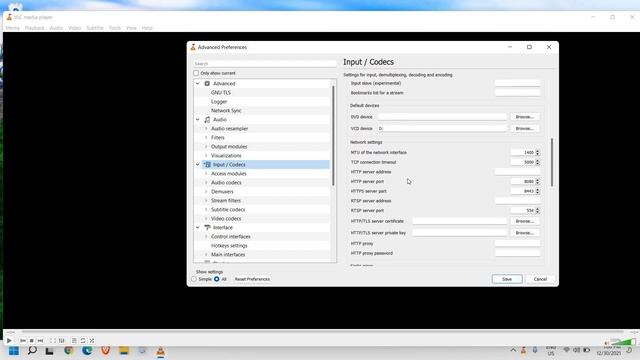Expand the Control interfaces arrow
Image resolution: width=640 pixels, height=360 pixels.
coord(206,236)
